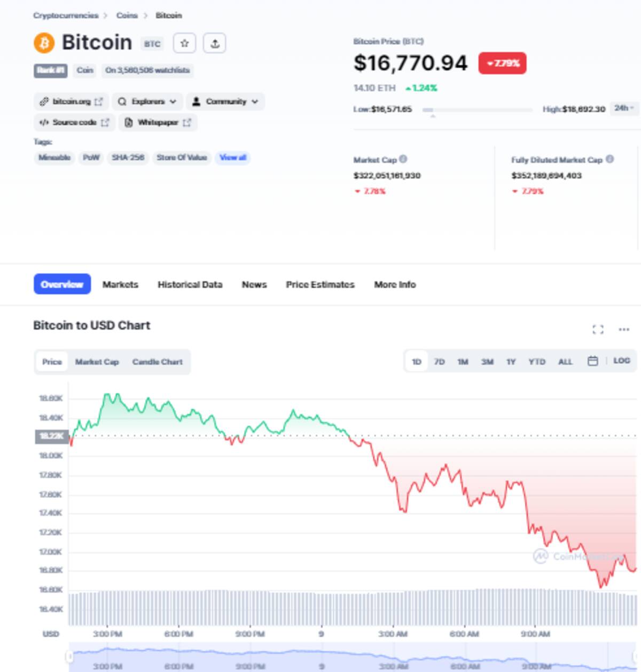Expand the Explorers dropdown
This screenshot has height=672, width=641.
click(x=147, y=101)
